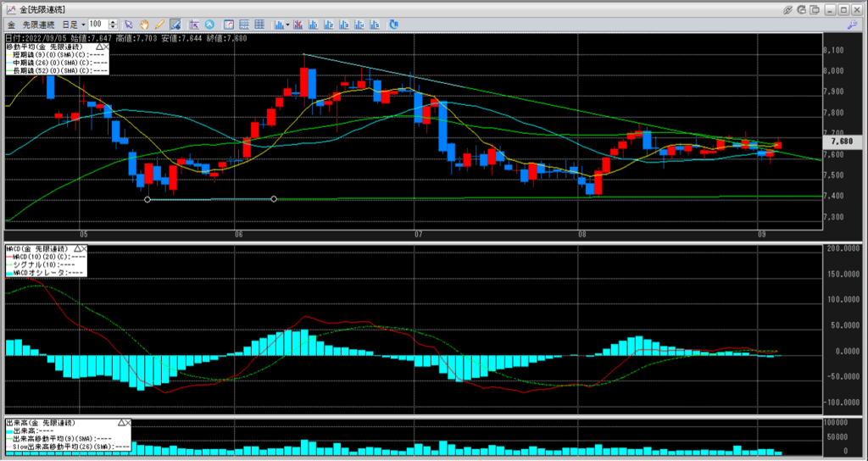Close the moving average legend box
868x461 pixels.
click(x=106, y=47)
